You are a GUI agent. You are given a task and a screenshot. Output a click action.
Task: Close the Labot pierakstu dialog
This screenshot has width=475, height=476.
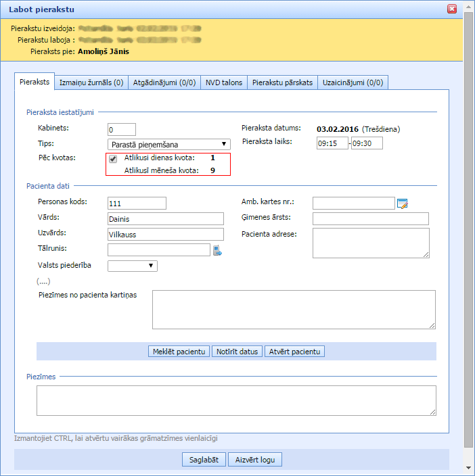tap(452, 9)
